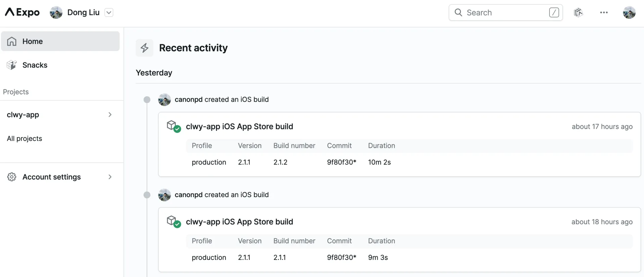Click the Snacks box icon
644x277 pixels.
12,65
